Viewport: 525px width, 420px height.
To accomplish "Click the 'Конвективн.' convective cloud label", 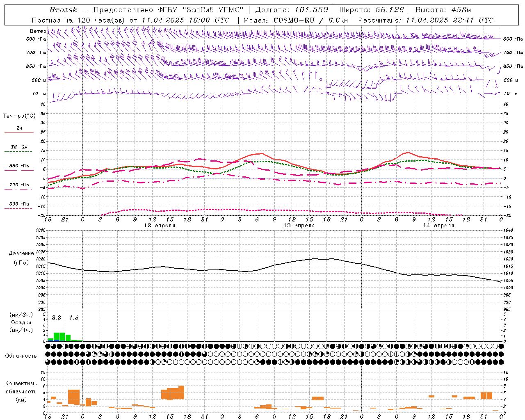I will (21, 383).
